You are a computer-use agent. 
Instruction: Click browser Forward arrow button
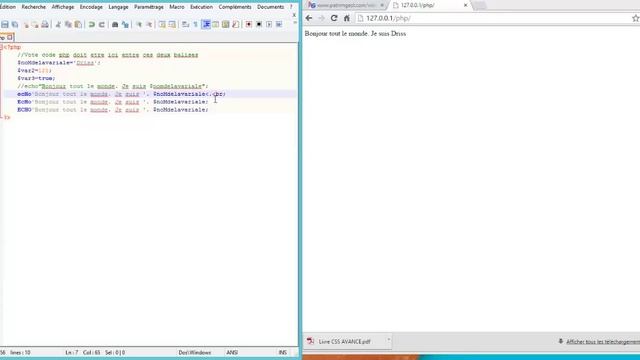click(322, 18)
